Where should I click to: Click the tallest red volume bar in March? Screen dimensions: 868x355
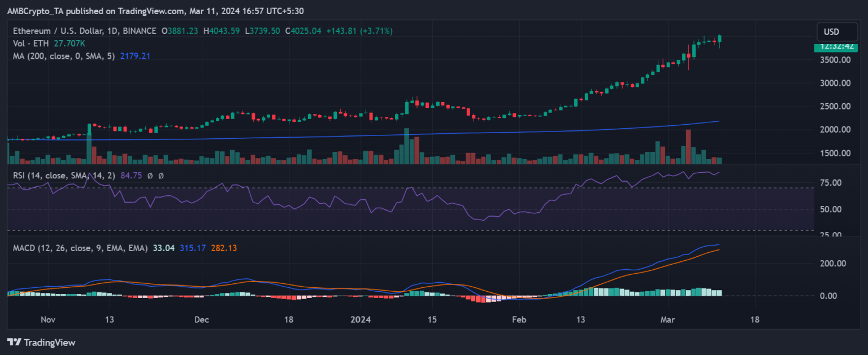tap(688, 147)
